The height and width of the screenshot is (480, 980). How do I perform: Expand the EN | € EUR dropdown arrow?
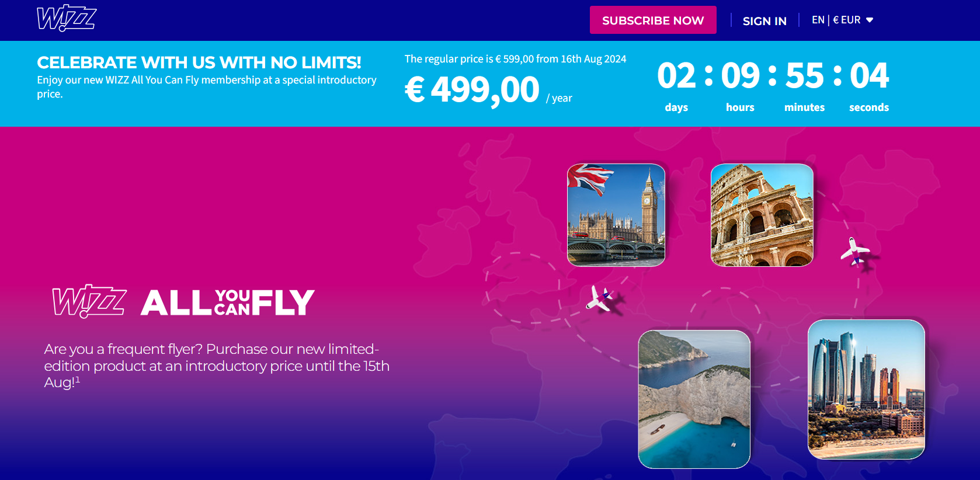[x=870, y=20]
